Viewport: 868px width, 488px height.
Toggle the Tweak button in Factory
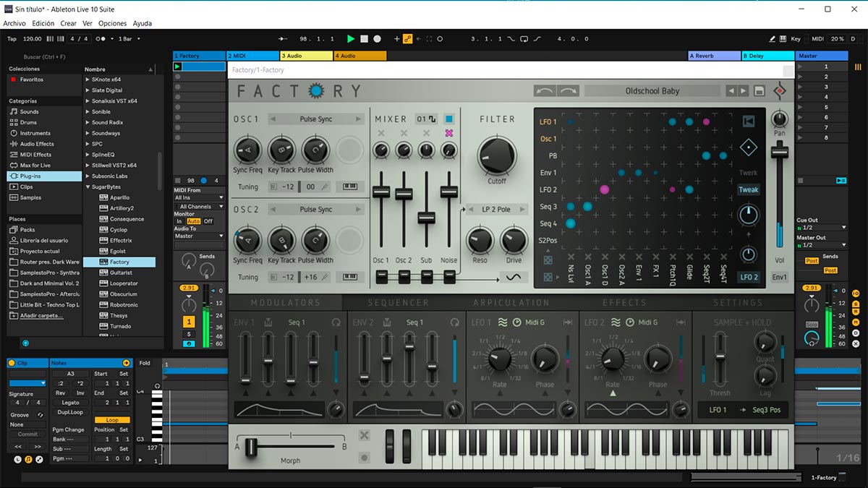[749, 190]
